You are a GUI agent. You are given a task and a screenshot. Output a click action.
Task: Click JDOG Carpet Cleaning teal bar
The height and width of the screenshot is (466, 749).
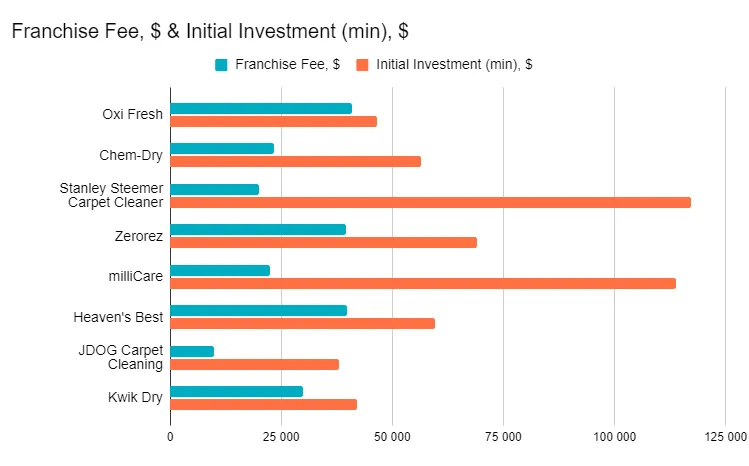click(x=192, y=351)
